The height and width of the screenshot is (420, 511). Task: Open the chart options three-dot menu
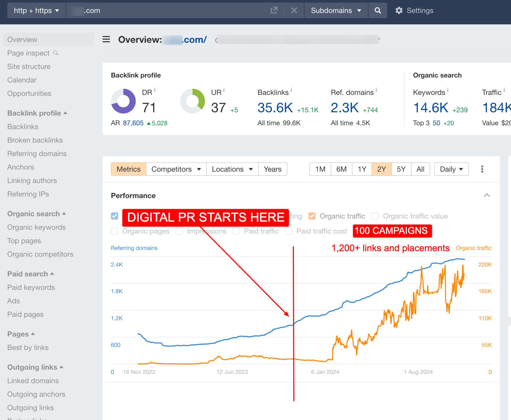[x=482, y=169]
